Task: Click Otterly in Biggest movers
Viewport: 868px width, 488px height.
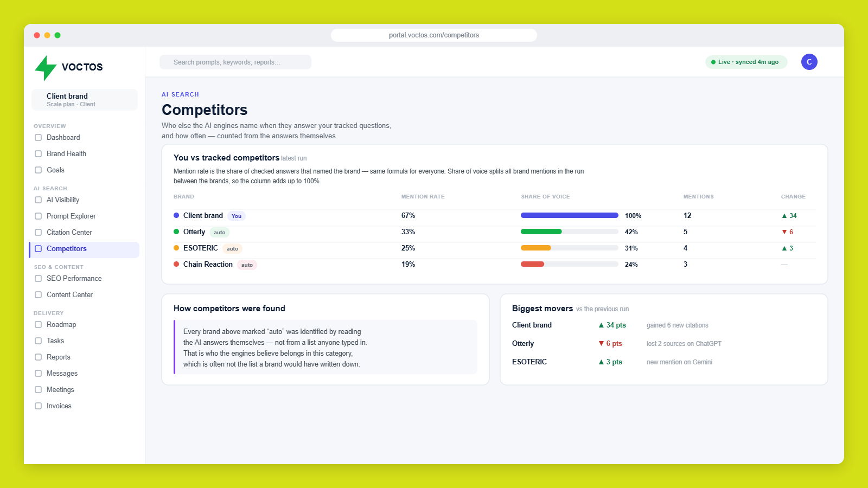Action: click(523, 344)
